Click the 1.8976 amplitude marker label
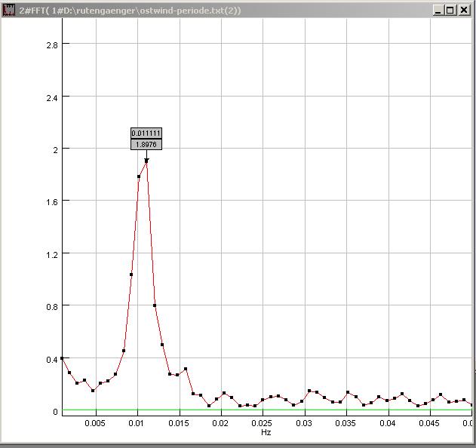This screenshot has height=448, width=476. coord(146,145)
